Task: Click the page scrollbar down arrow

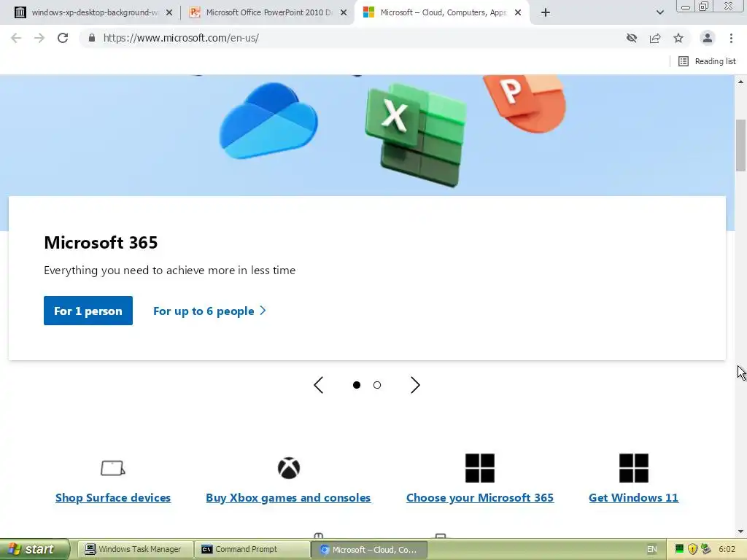Action: pos(741,532)
